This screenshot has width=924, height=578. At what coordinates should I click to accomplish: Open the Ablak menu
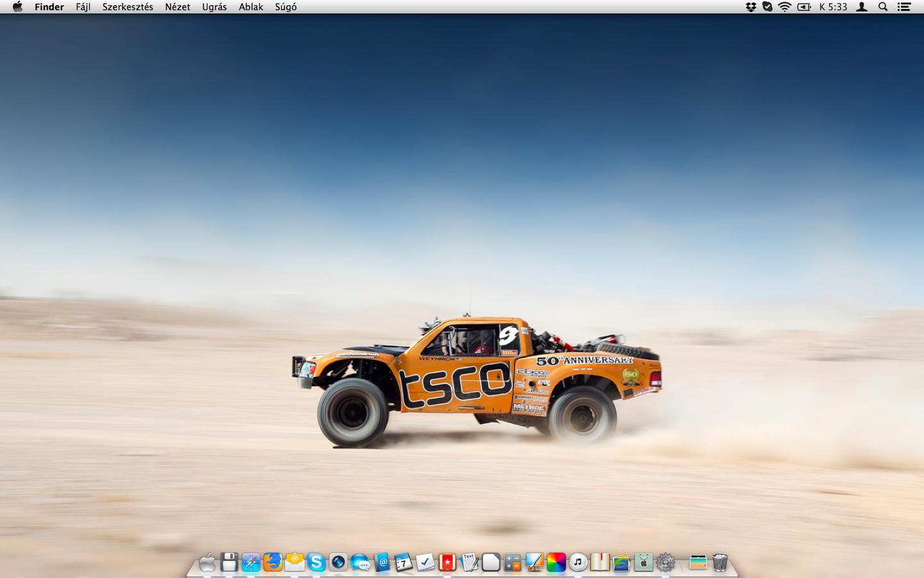(x=251, y=7)
